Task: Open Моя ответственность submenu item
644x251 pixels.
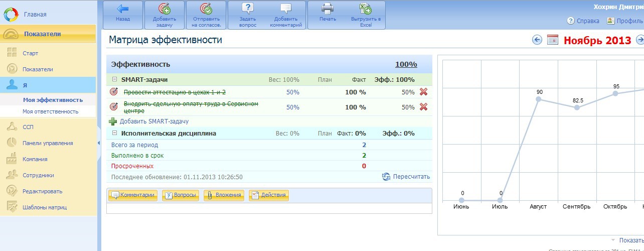Action: [51, 111]
